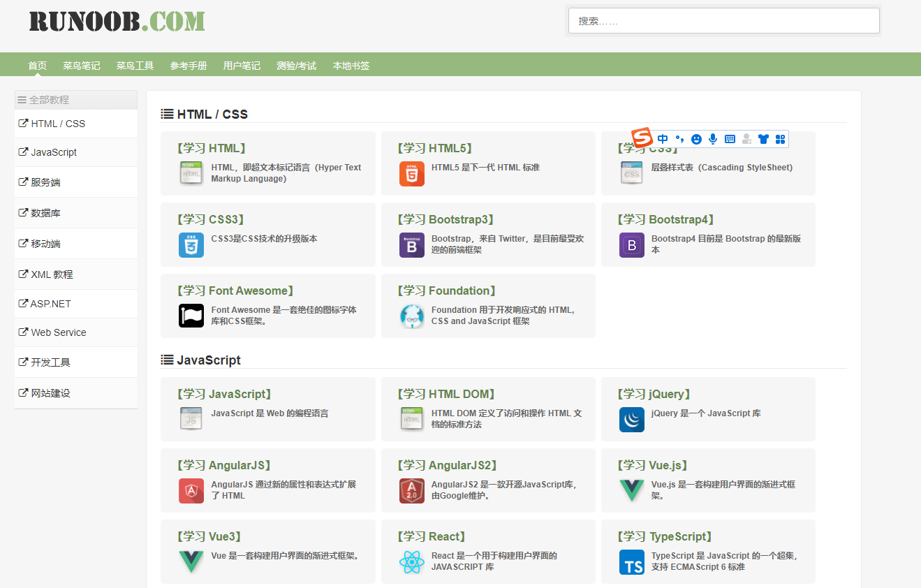Open the 菜鸟工具 nav item

pos(135,66)
